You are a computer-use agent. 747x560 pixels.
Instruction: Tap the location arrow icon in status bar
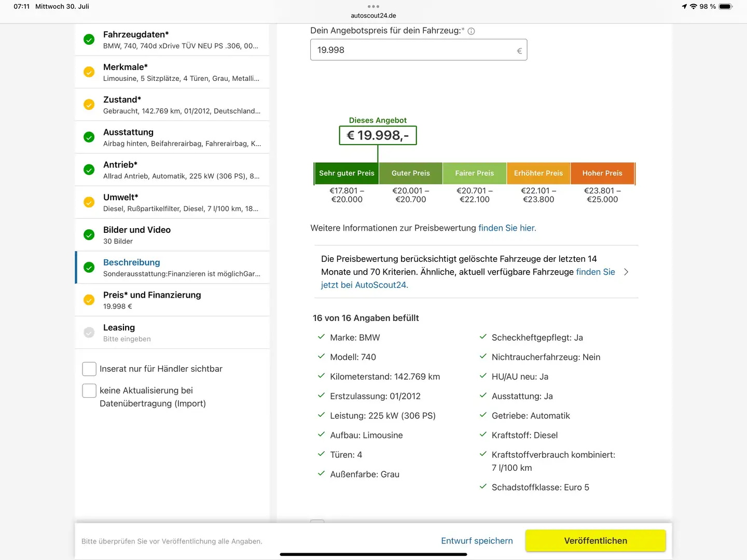pyautogui.click(x=684, y=7)
